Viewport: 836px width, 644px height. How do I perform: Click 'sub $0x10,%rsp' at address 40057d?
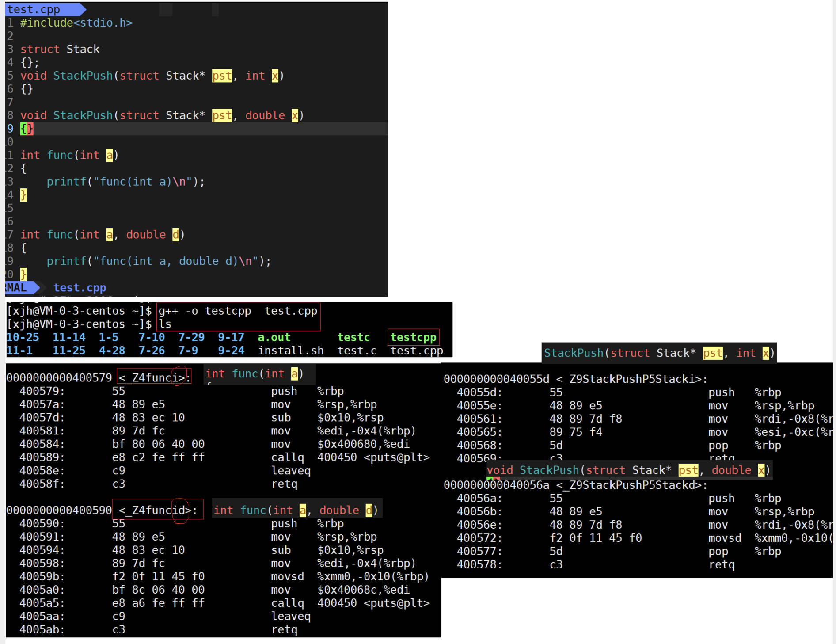click(x=327, y=417)
